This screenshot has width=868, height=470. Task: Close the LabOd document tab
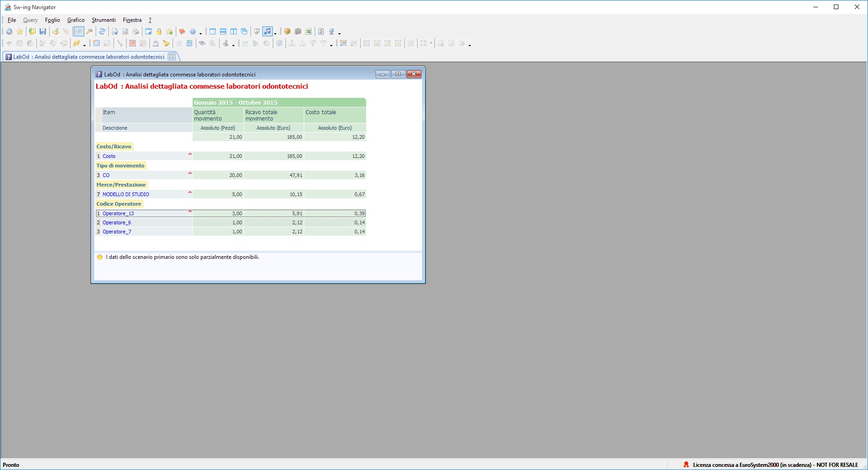[172, 56]
